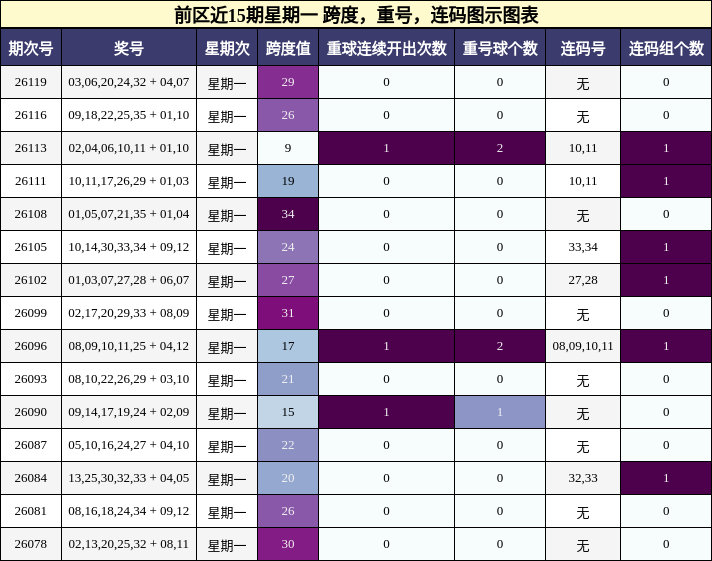
Task: Click span value 29 cell
Action: (x=288, y=82)
